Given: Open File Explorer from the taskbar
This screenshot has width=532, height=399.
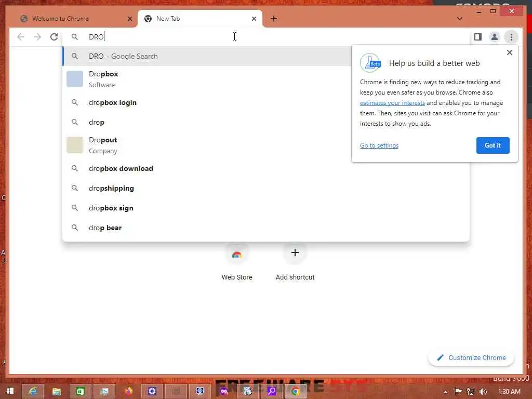Looking at the screenshot, I should (56, 391).
